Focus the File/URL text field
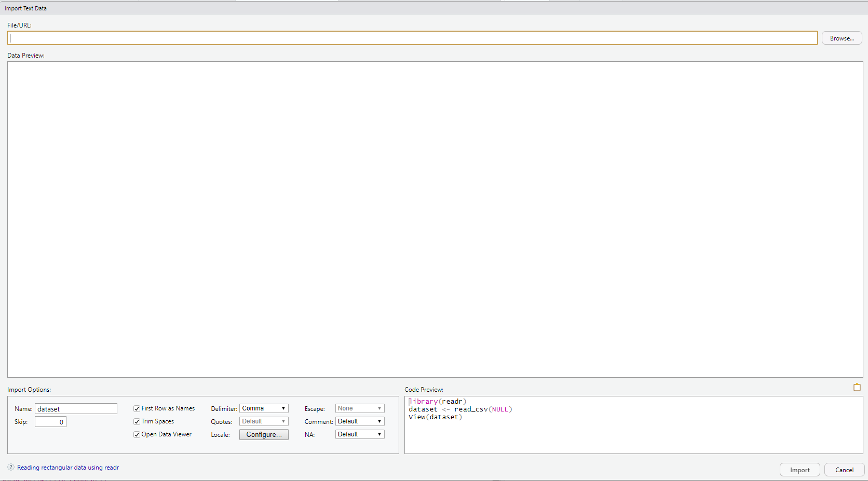The height and width of the screenshot is (481, 868). (x=412, y=38)
